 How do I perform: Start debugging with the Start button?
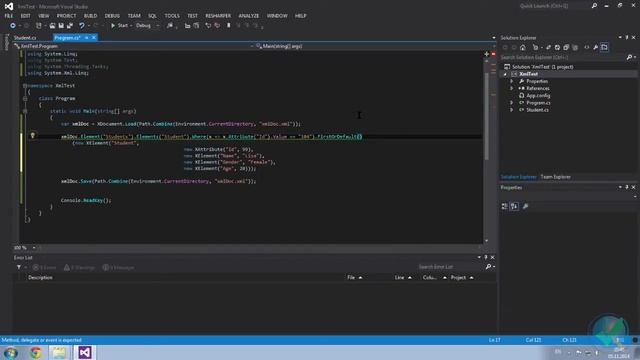[120, 26]
